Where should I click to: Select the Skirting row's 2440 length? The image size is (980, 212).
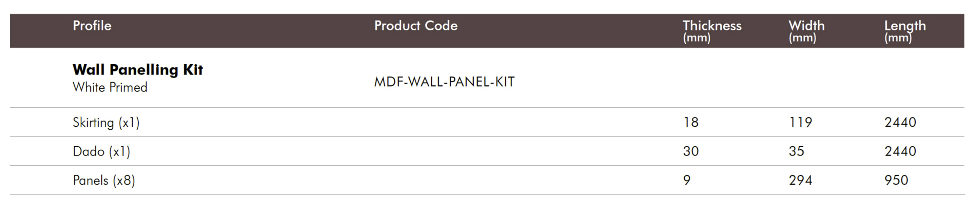[900, 122]
